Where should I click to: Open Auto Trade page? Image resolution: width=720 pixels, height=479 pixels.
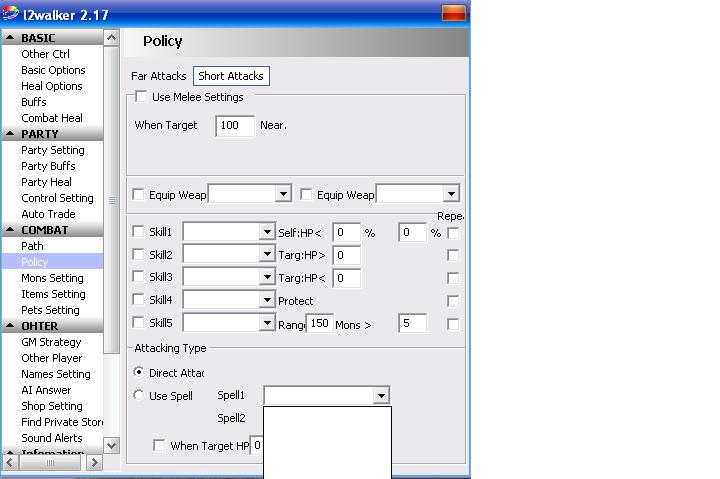click(48, 214)
